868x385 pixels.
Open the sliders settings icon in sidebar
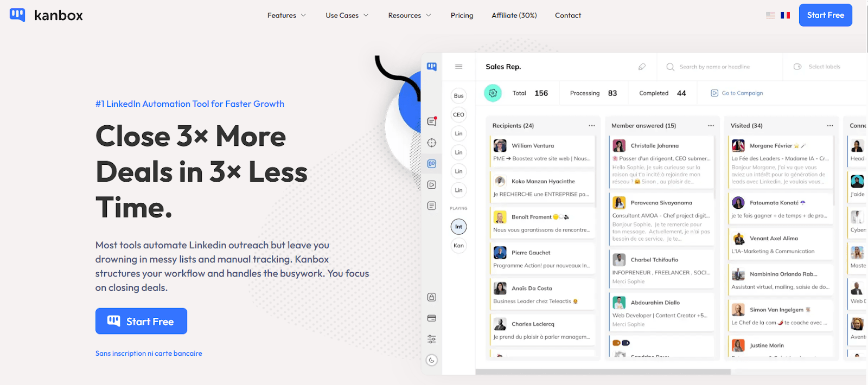pos(432,339)
